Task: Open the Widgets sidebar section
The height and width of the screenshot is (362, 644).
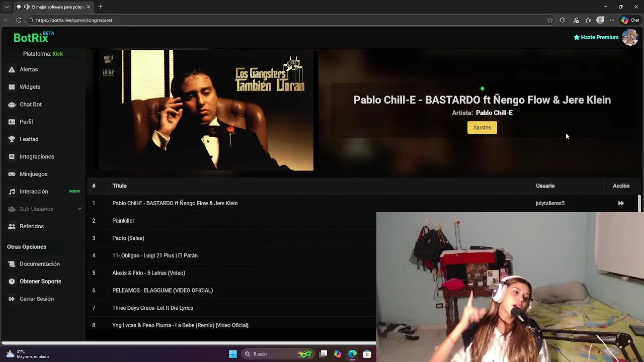Action: pyautogui.click(x=30, y=87)
